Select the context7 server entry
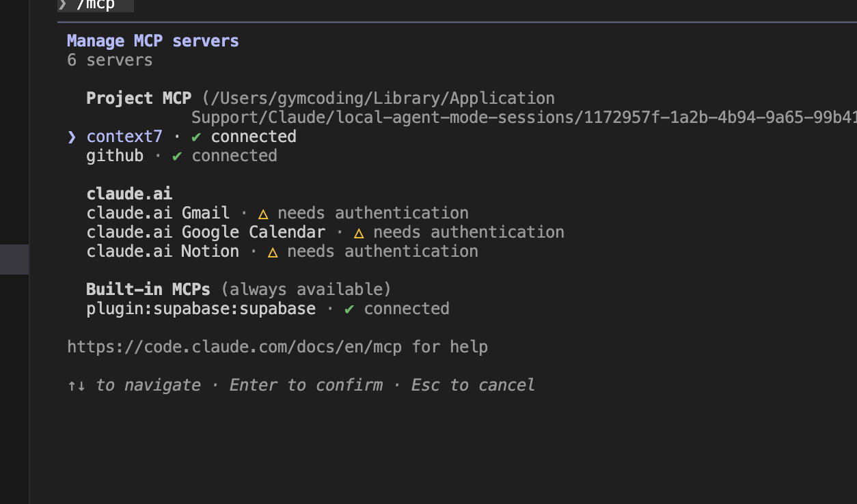 pyautogui.click(x=124, y=137)
